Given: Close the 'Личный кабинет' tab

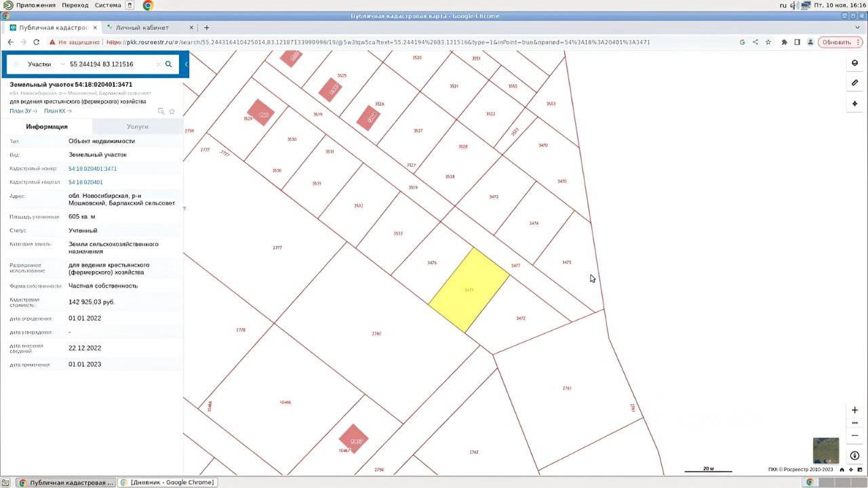Looking at the screenshot, I should (x=191, y=28).
